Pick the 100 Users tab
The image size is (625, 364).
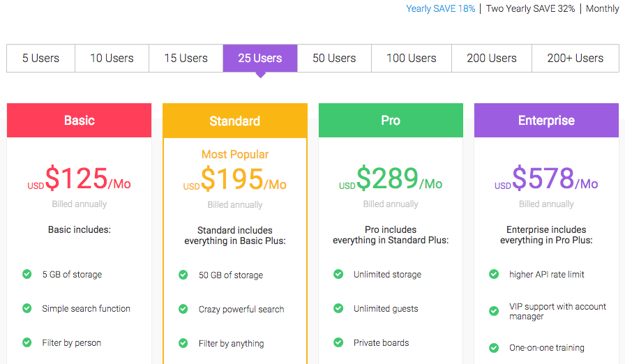tap(411, 59)
